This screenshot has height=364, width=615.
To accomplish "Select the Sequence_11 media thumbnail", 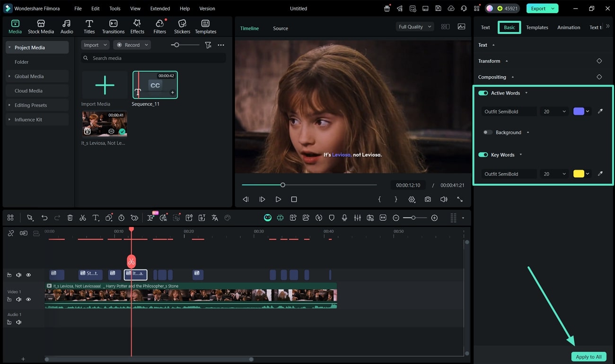I will [x=155, y=85].
